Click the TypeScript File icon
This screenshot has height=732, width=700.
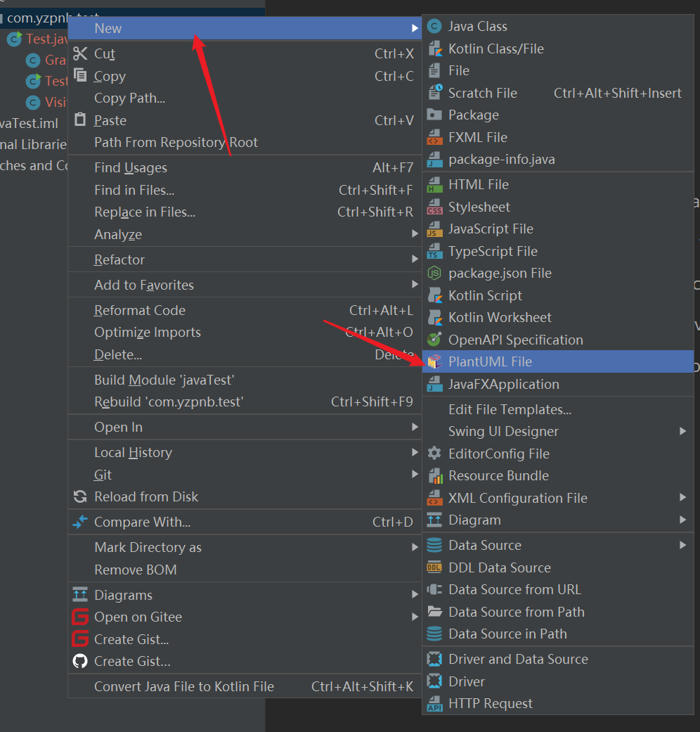click(x=434, y=251)
